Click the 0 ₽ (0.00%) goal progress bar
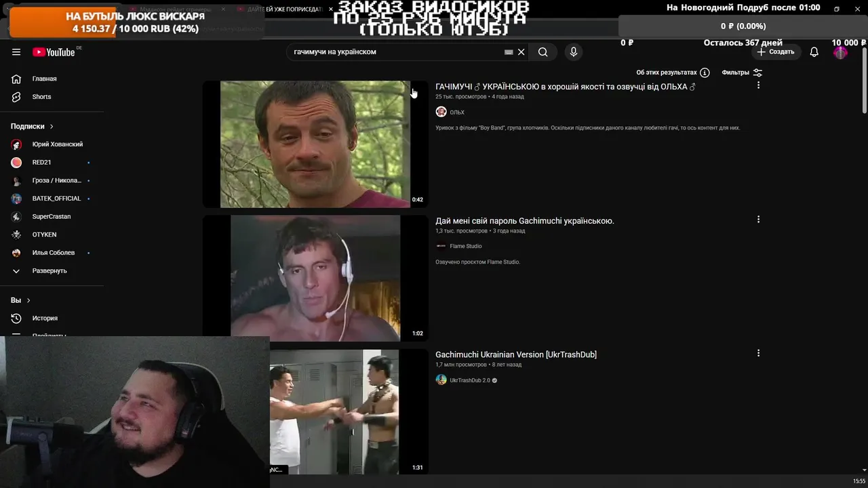The width and height of the screenshot is (868, 488). [x=743, y=26]
